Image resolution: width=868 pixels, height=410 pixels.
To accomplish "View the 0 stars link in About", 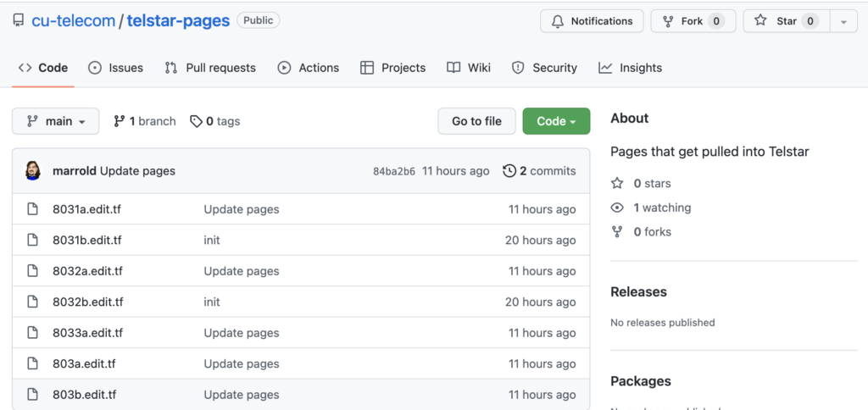I will tap(641, 183).
